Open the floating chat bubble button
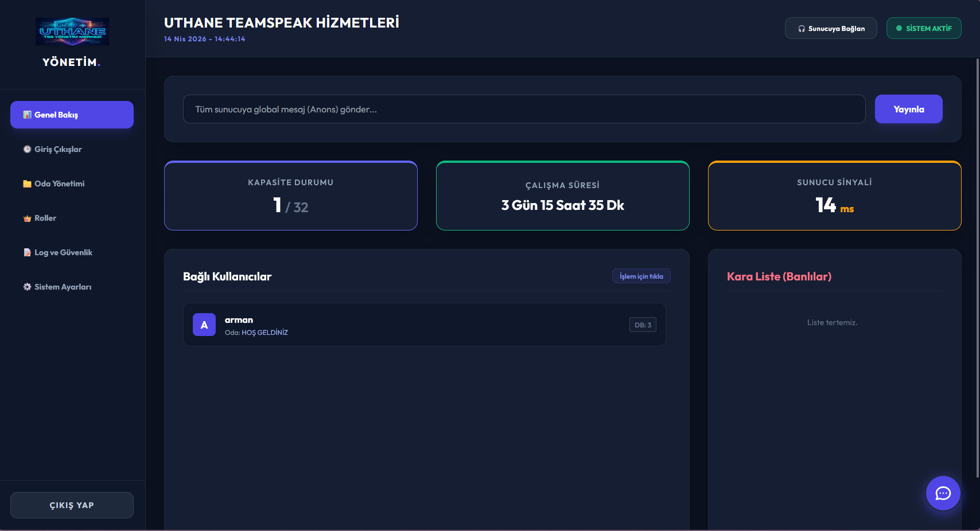980x531 pixels. point(943,493)
